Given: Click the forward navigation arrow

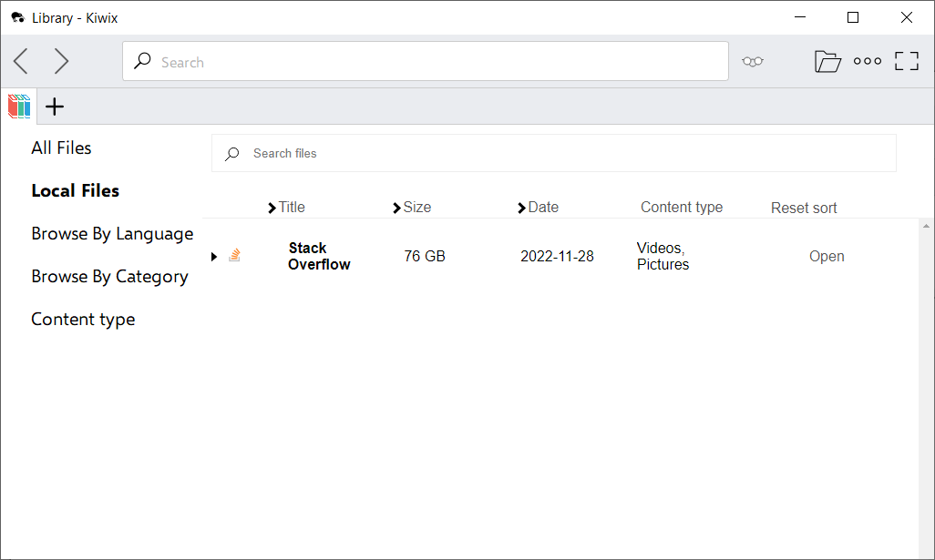Looking at the screenshot, I should (61, 61).
